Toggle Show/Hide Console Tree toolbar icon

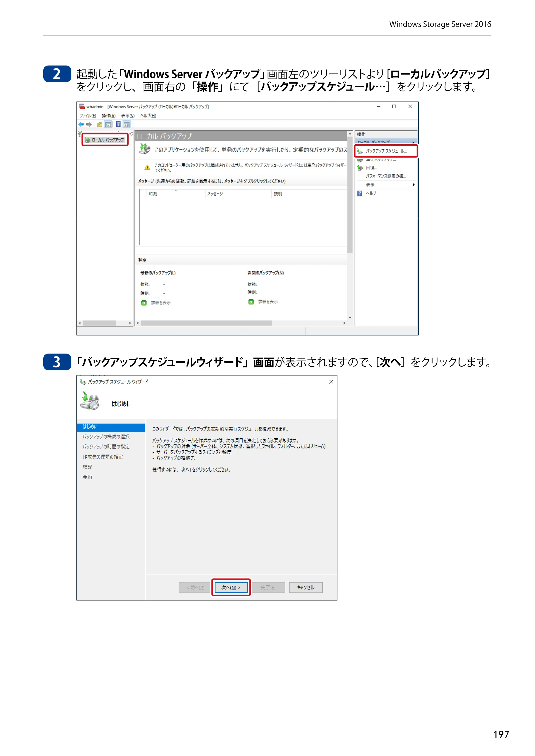[108, 124]
